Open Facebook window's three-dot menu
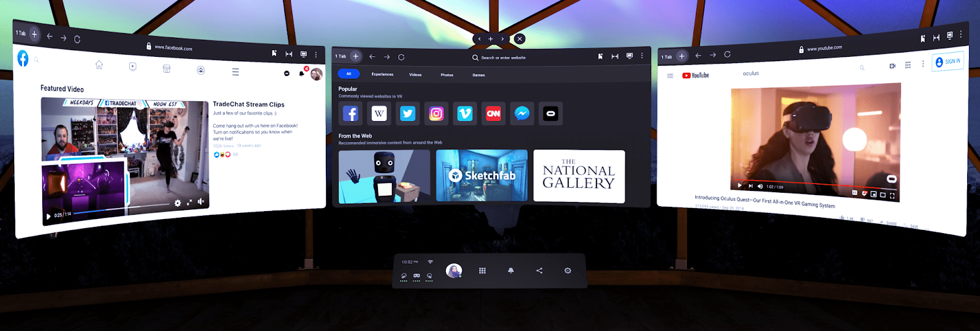The image size is (980, 331). (316, 54)
